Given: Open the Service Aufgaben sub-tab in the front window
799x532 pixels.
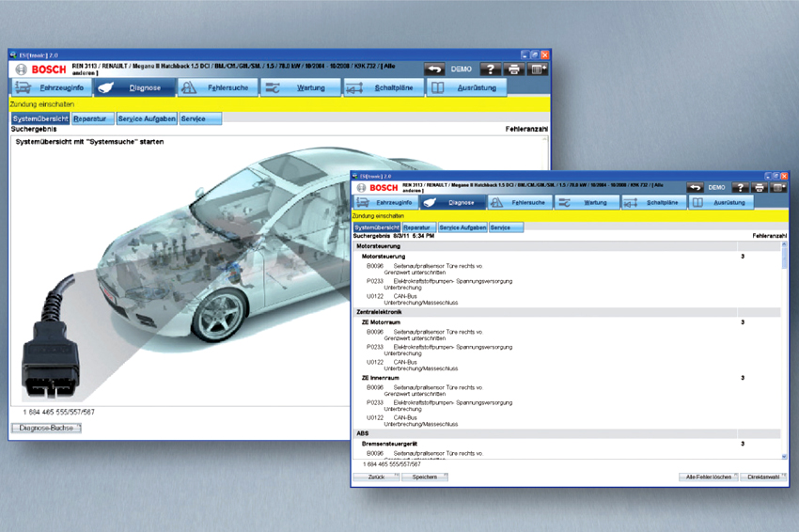Looking at the screenshot, I should click(x=462, y=227).
